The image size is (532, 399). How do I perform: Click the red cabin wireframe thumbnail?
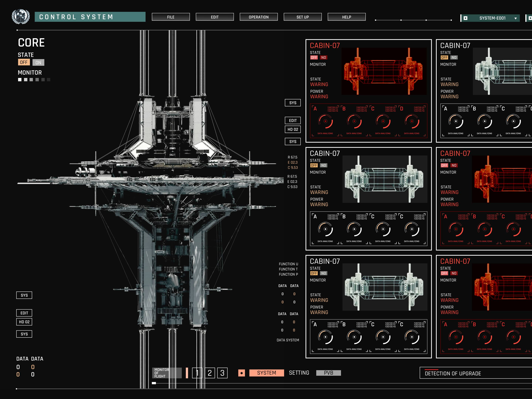(x=384, y=71)
